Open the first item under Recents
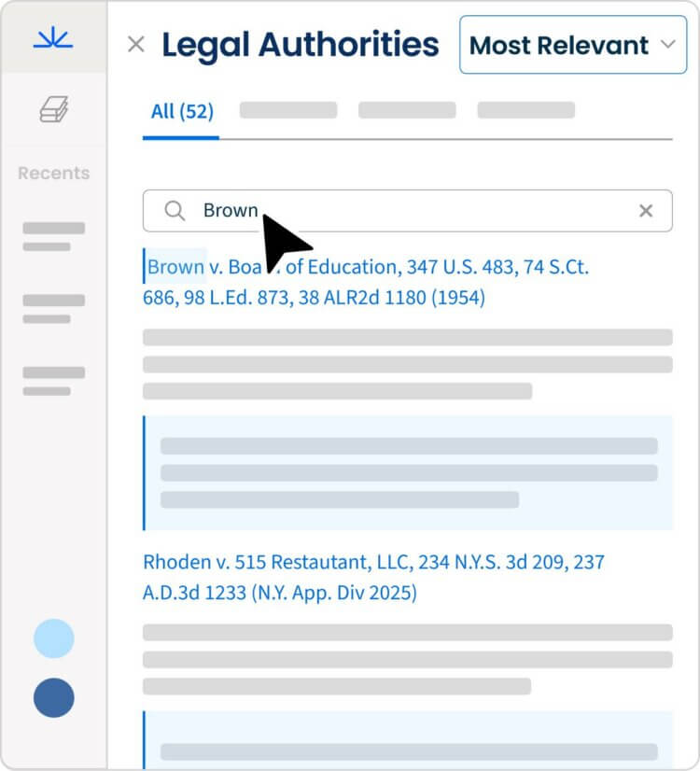Viewport: 700px width, 771px height. [53, 236]
